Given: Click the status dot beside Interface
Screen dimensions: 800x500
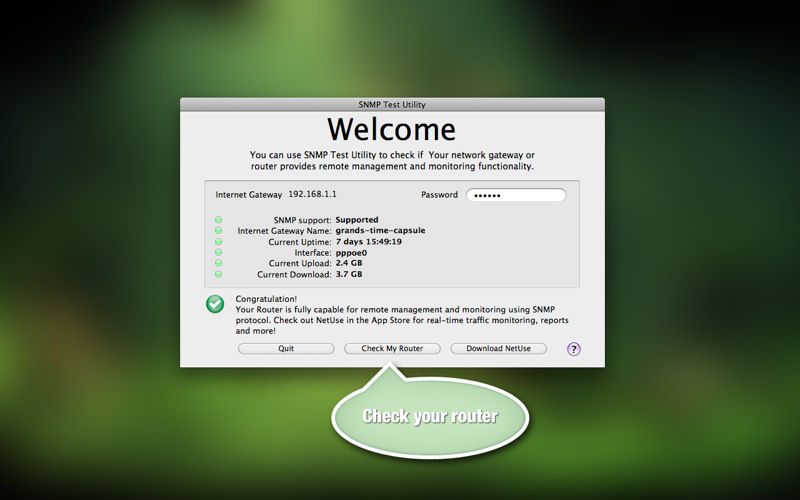Looking at the screenshot, I should click(x=218, y=253).
